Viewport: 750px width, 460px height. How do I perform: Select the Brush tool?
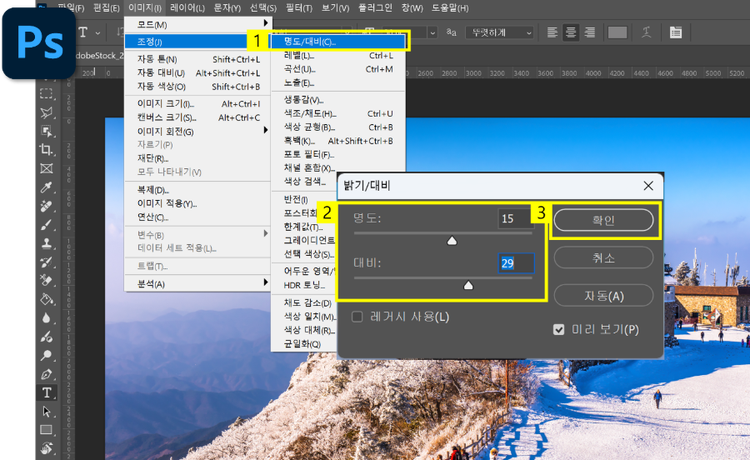pos(46,225)
